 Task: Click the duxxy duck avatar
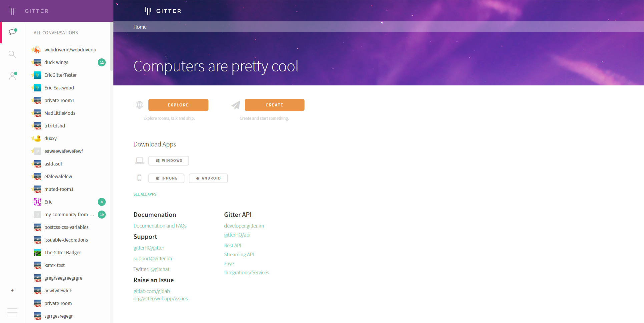tap(37, 138)
